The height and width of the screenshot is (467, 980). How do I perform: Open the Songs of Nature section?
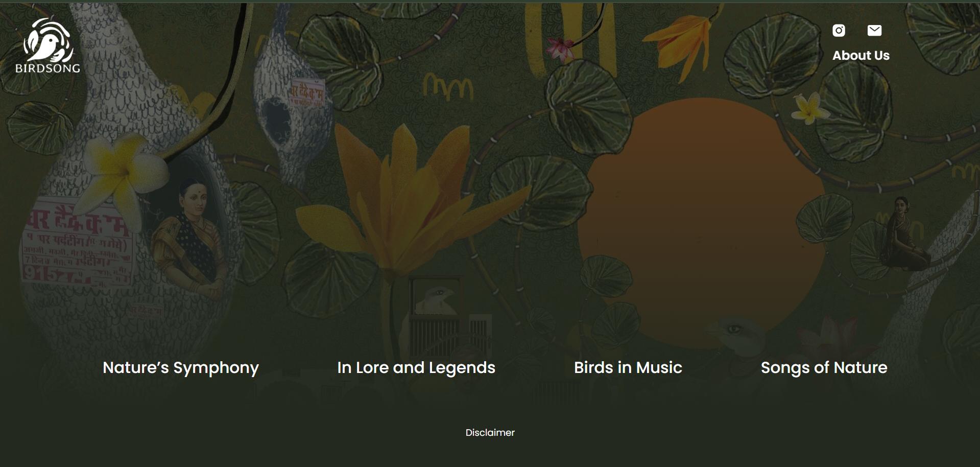click(x=824, y=368)
